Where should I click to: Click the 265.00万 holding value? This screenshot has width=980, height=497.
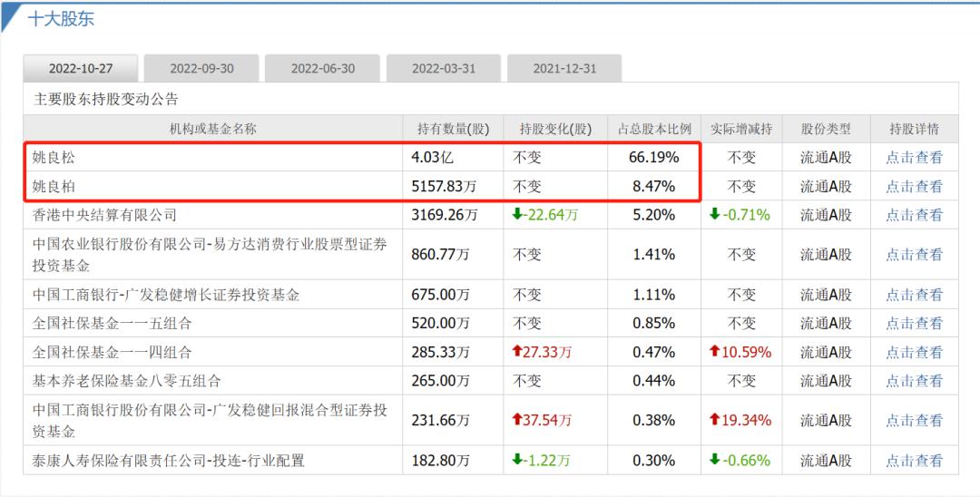(x=440, y=380)
